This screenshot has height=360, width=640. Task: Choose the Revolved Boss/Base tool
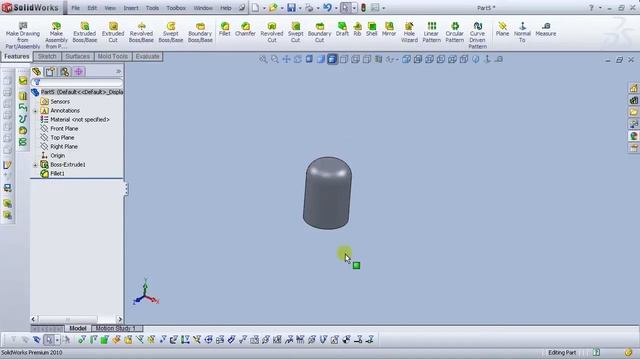pyautogui.click(x=141, y=33)
